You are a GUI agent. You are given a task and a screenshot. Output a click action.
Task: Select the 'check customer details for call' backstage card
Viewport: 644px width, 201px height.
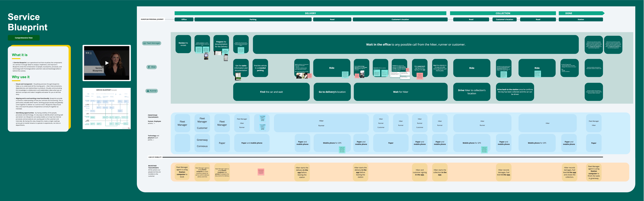pos(202,172)
